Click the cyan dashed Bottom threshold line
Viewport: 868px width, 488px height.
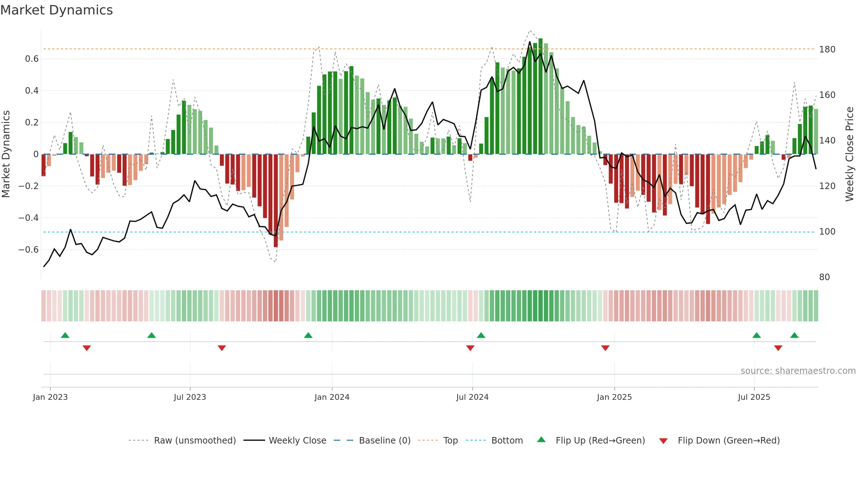pyautogui.click(x=429, y=232)
